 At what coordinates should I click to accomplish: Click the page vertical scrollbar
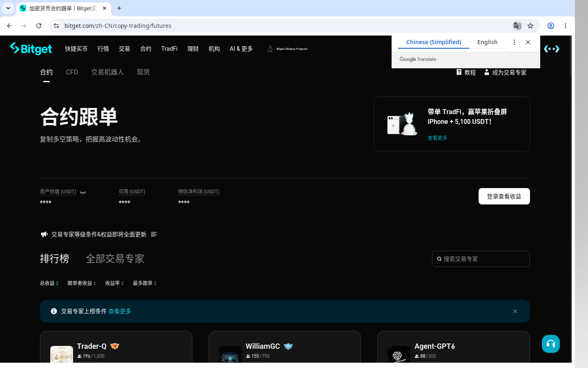click(570, 57)
